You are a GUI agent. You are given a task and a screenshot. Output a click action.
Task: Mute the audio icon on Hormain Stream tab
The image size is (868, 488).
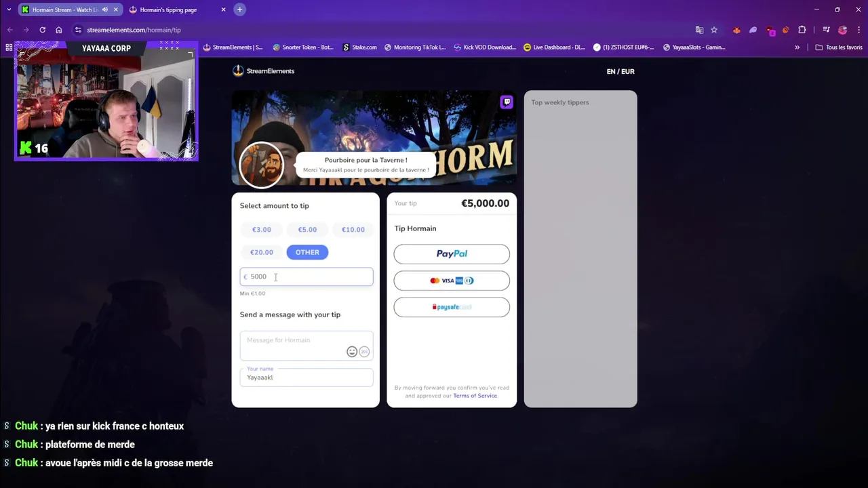click(x=105, y=9)
